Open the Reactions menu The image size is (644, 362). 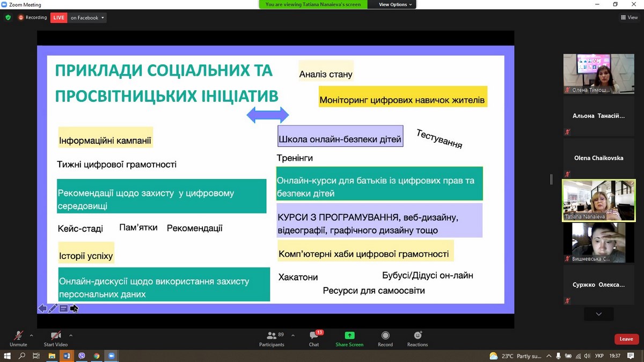(x=417, y=338)
